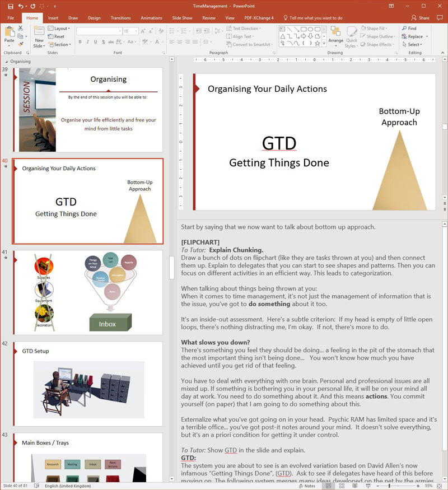
Task: Toggle Normal view in status bar
Action: (x=328, y=486)
